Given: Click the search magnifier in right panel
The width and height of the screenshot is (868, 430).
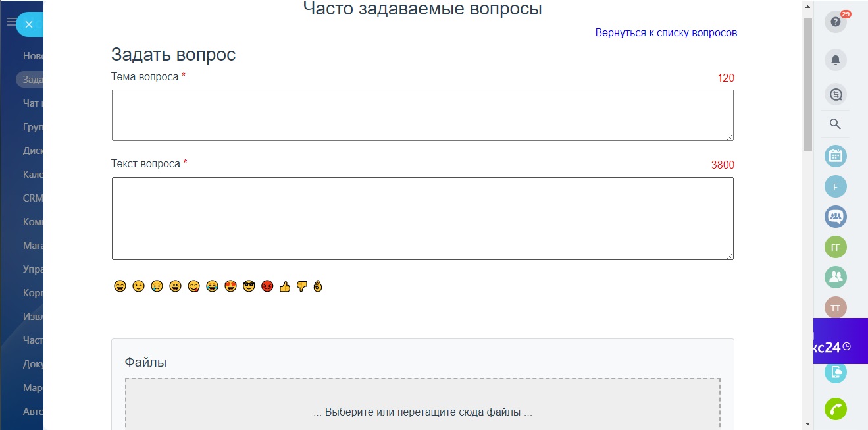Looking at the screenshot, I should pyautogui.click(x=835, y=124).
